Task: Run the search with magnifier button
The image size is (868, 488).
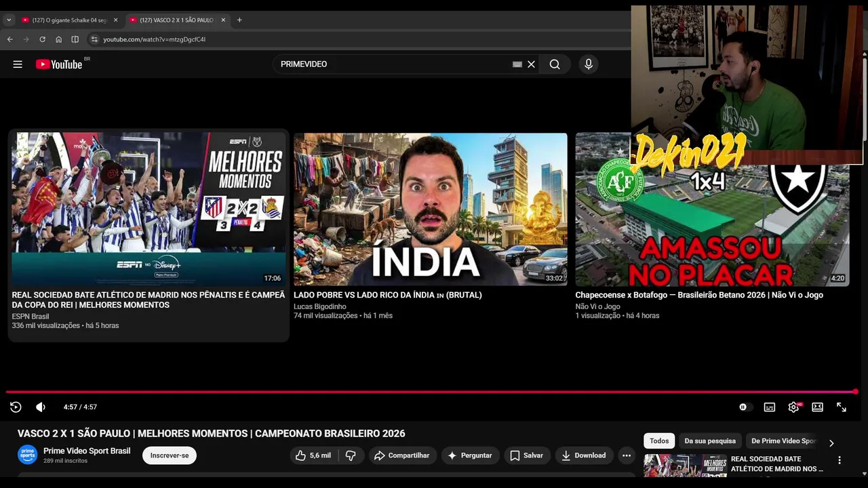Action: click(x=555, y=64)
